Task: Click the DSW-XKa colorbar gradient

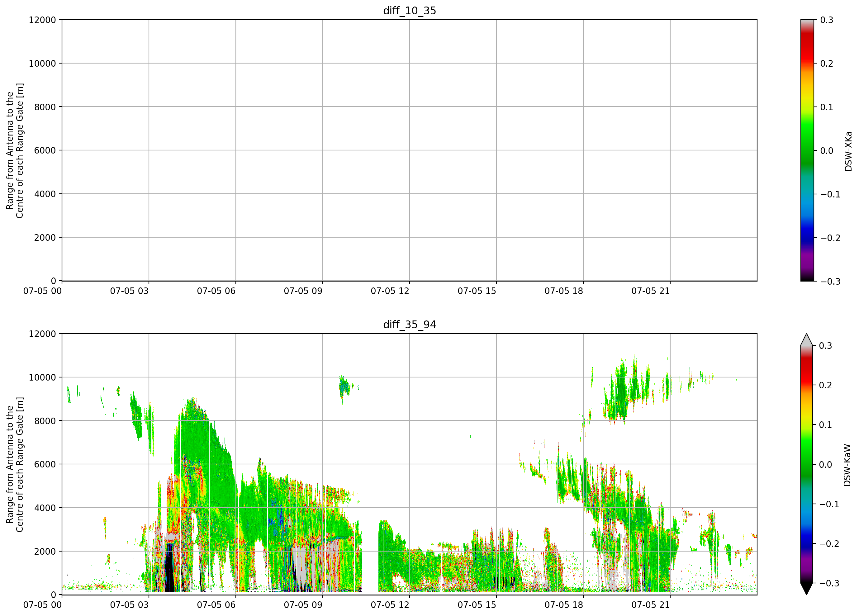Action: click(x=807, y=150)
